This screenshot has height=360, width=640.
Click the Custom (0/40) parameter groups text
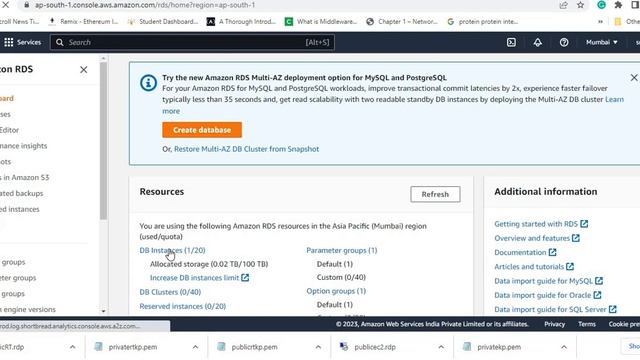click(x=341, y=278)
